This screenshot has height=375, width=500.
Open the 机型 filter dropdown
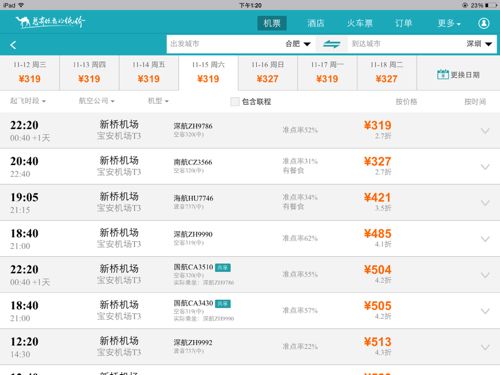158,101
